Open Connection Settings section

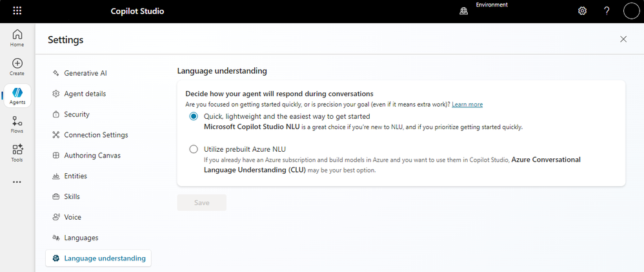96,135
